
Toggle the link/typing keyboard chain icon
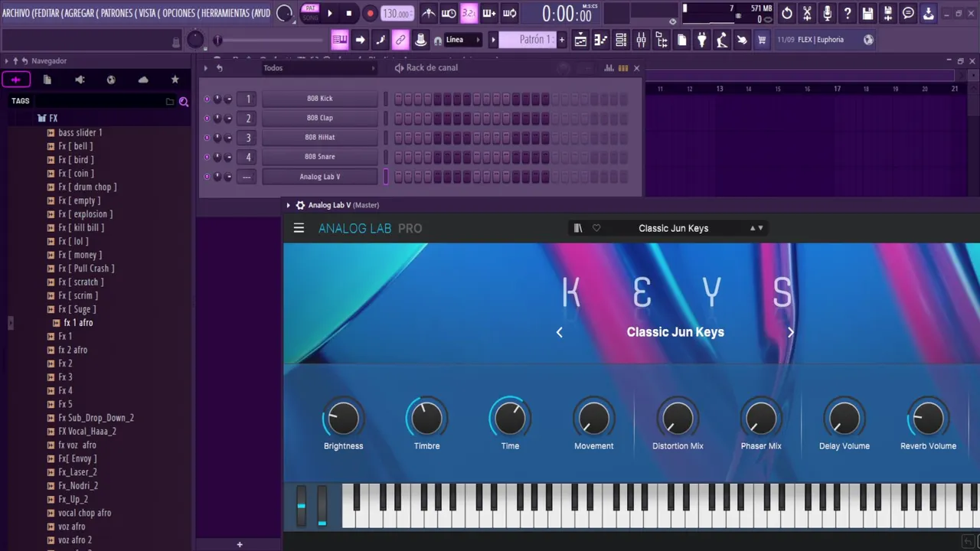tap(400, 40)
